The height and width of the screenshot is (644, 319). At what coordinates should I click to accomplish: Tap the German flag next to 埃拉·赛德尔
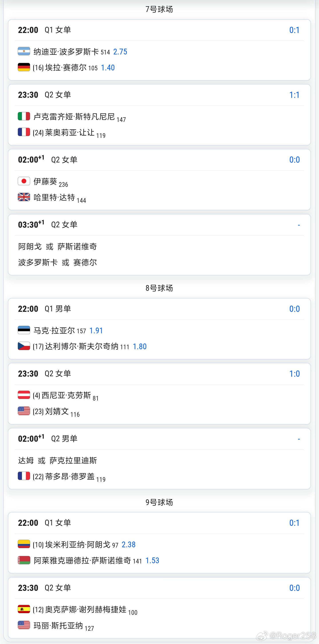click(x=24, y=67)
